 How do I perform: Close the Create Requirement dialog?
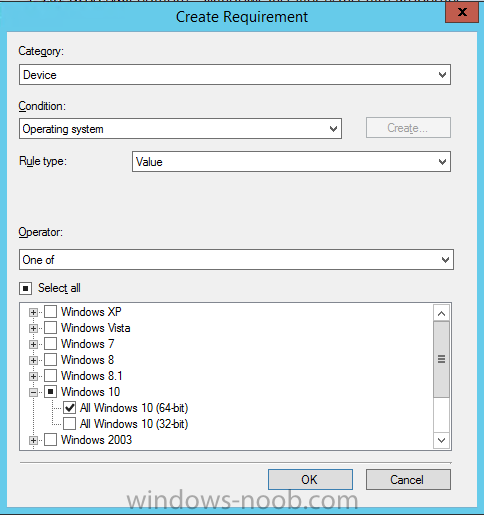tap(462, 12)
